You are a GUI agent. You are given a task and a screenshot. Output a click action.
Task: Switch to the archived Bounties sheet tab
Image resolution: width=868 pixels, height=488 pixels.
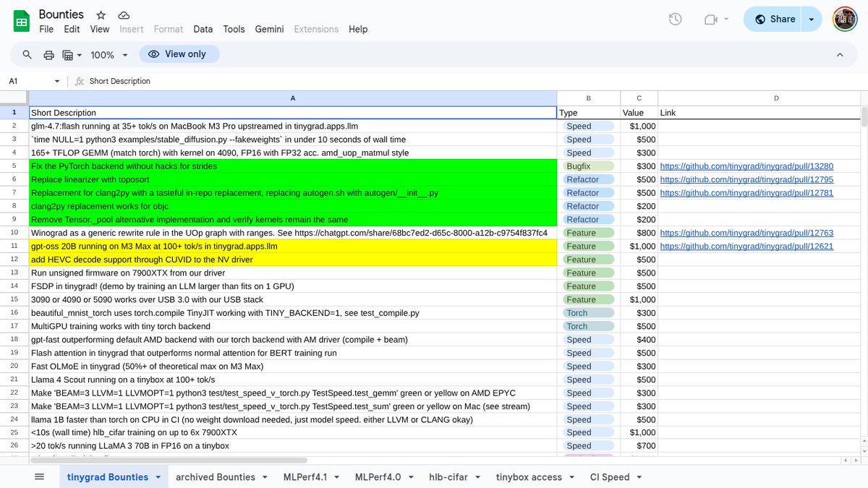[x=216, y=477]
